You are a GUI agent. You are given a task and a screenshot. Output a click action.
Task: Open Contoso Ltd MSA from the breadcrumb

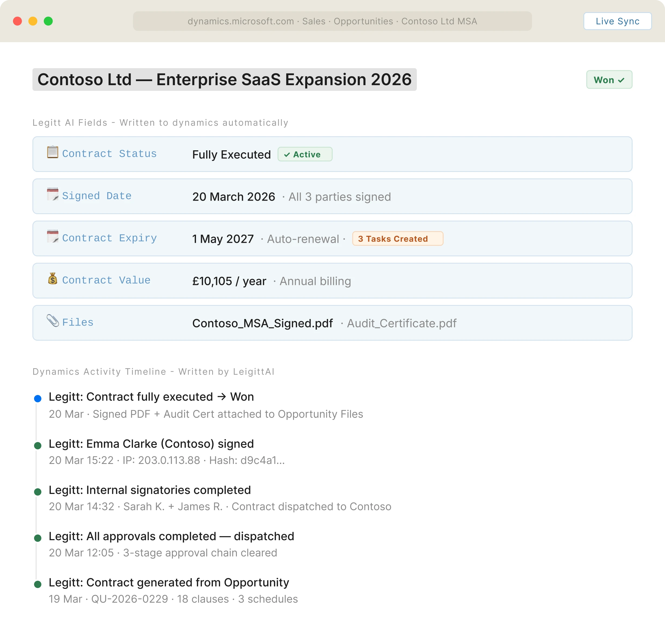[439, 21]
